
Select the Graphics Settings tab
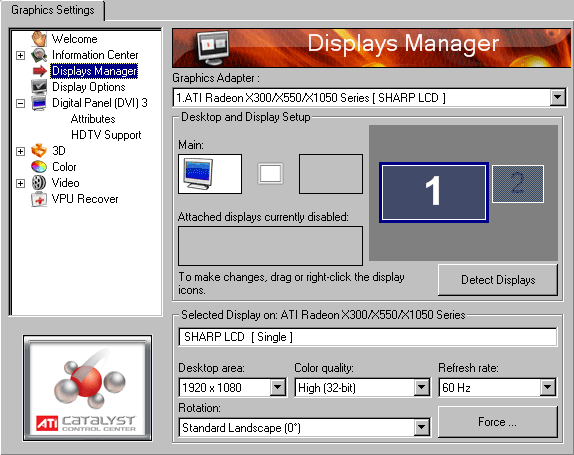pos(53,10)
